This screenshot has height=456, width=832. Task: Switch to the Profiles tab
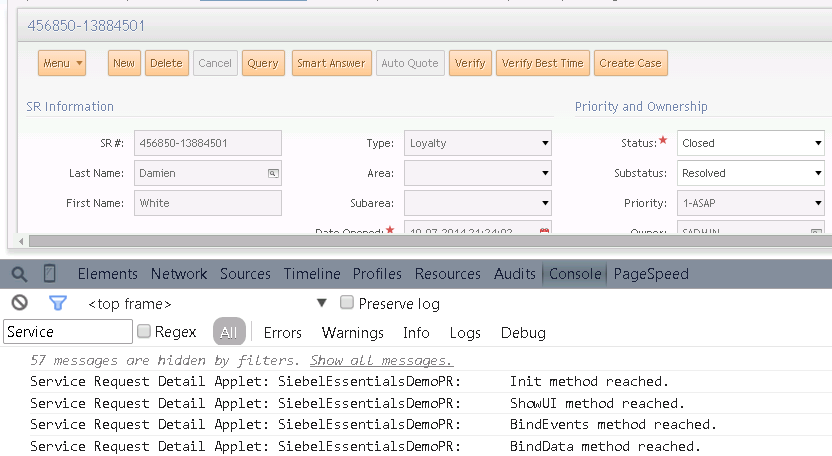(x=377, y=274)
